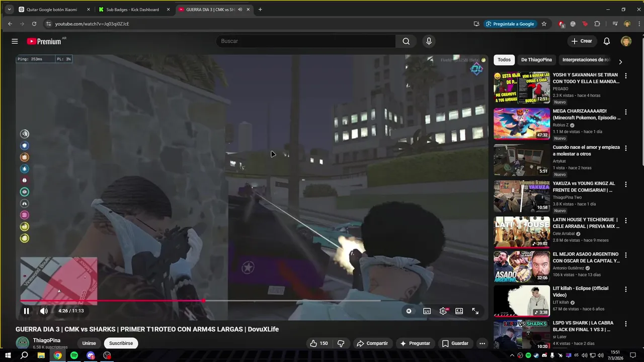Select the Interpretaciones de rol chip
This screenshot has height=362, width=644.
tap(586, 60)
